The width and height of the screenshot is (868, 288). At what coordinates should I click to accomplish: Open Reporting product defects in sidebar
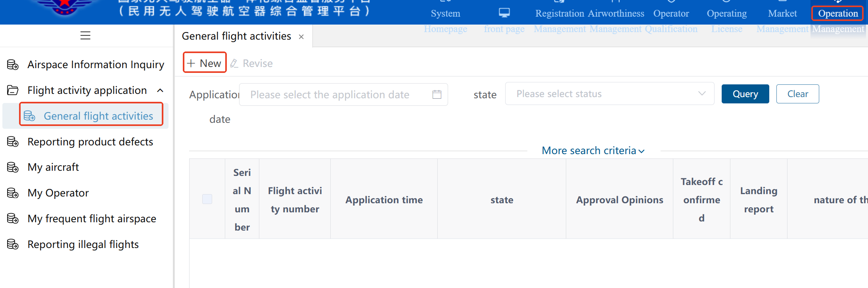tap(86, 142)
